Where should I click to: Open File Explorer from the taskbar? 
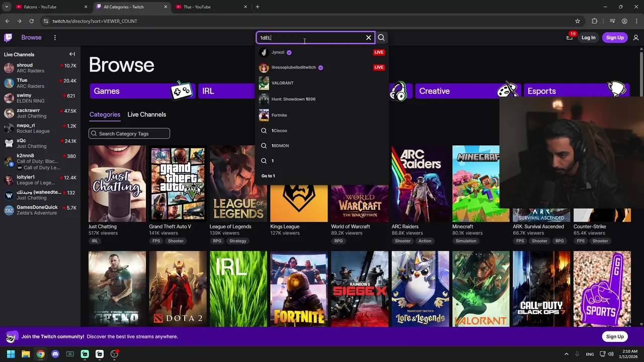point(26,354)
